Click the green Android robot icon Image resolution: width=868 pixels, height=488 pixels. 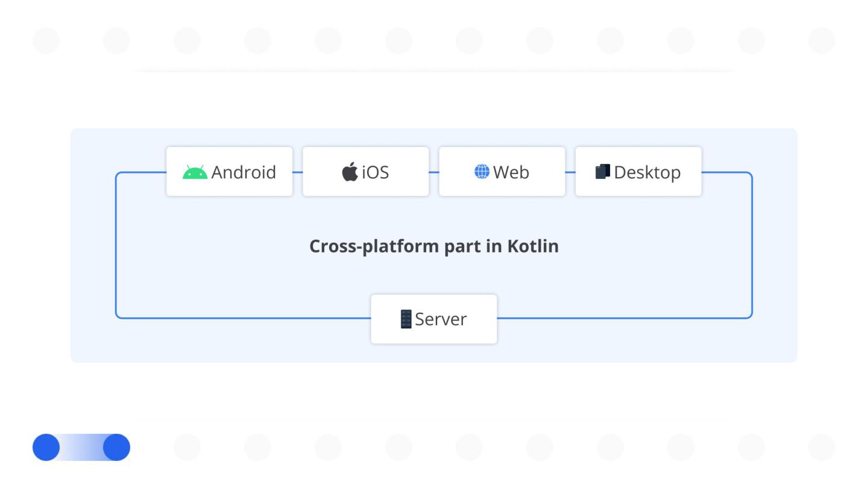click(195, 172)
